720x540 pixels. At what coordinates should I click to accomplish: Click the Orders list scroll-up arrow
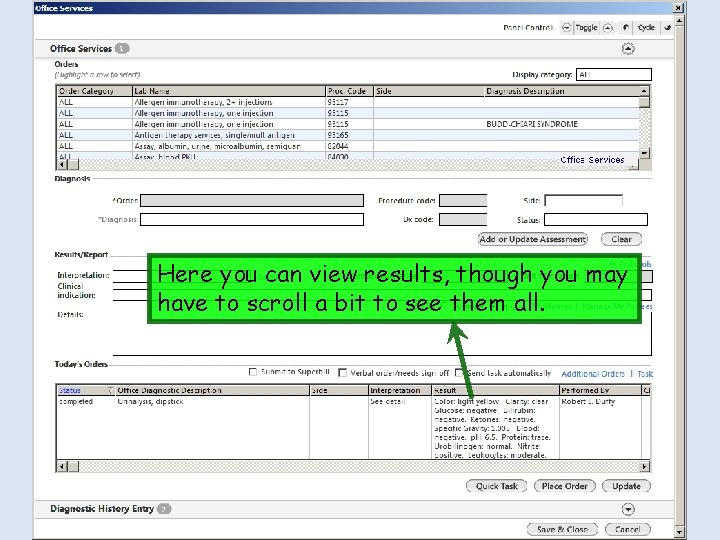point(644,91)
